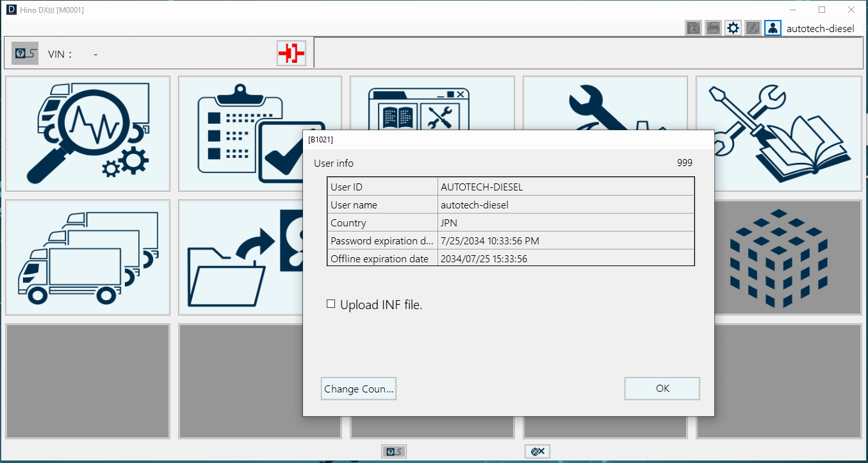Click the offline globe icon at bottom

tap(537, 451)
